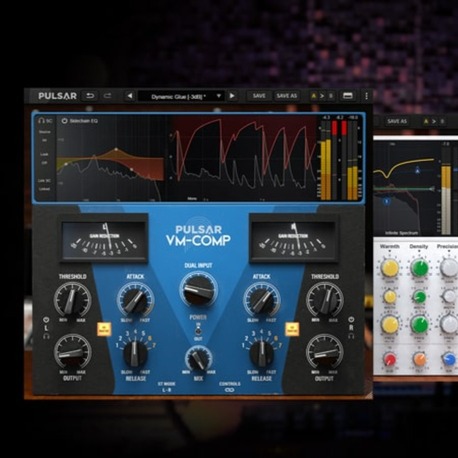Click the Int sidechain source option
The image size is (458, 458).
44,140
